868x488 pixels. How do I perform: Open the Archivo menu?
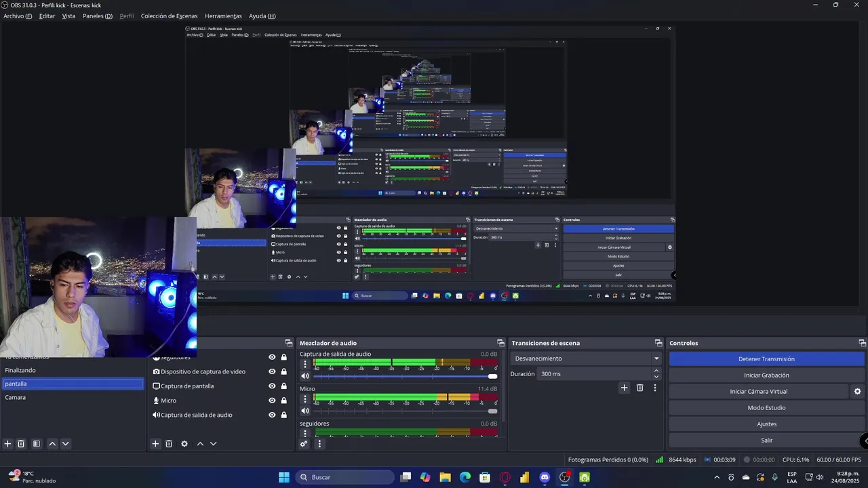18,16
